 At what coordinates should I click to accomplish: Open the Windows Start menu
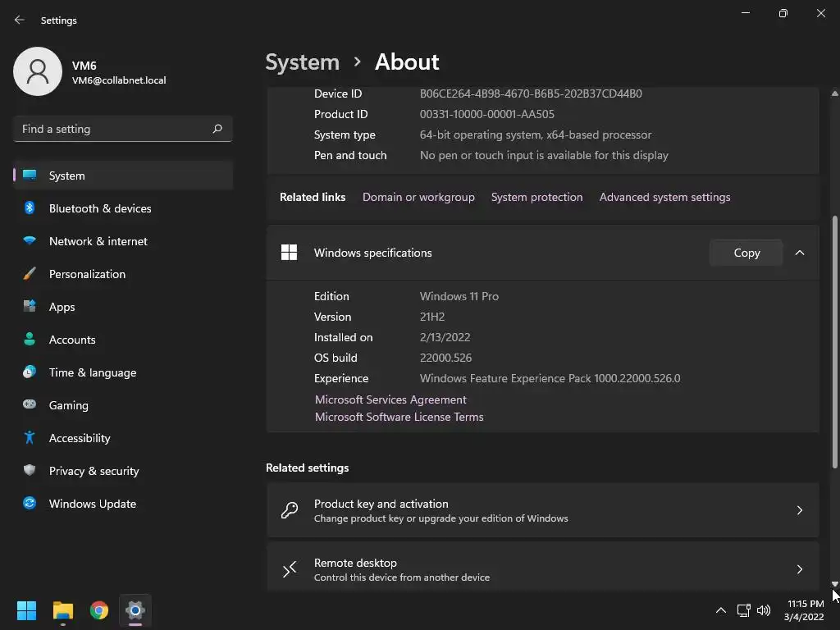(26, 610)
